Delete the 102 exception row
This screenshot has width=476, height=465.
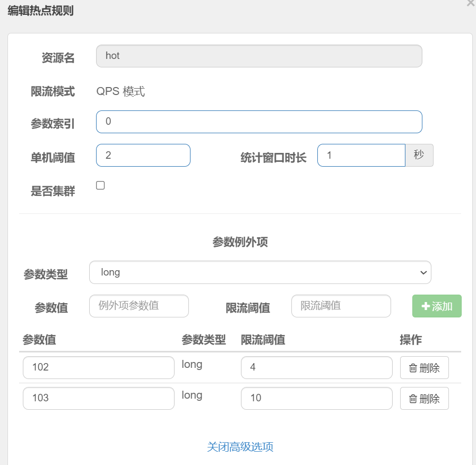click(x=424, y=367)
